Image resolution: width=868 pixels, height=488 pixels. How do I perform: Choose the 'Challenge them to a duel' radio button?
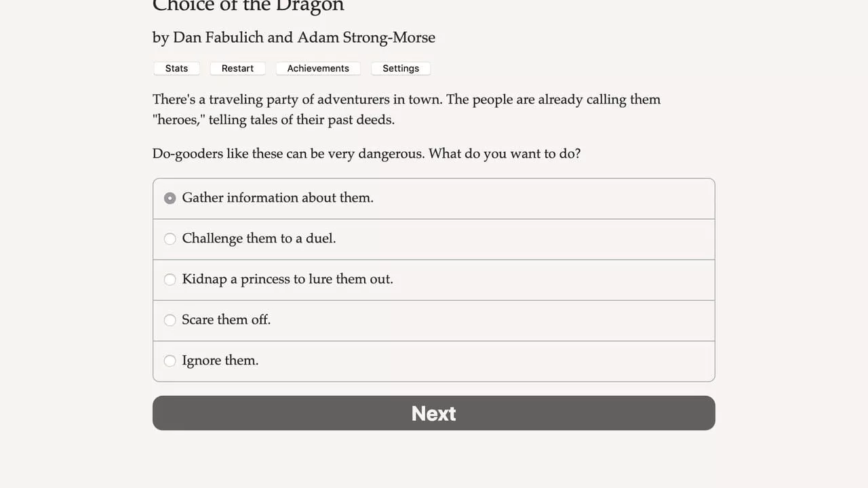pyautogui.click(x=170, y=239)
